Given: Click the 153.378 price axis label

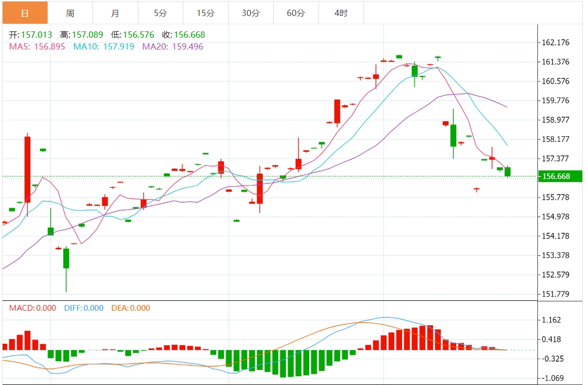Looking at the screenshot, I should pos(555,255).
